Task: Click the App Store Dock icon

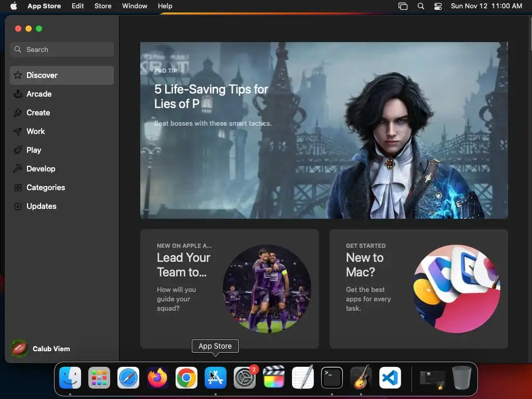Action: point(216,378)
